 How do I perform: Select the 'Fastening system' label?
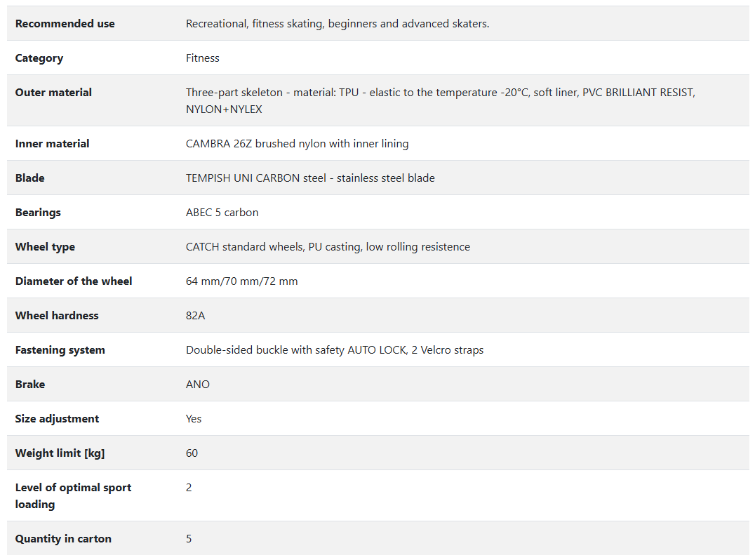60,350
